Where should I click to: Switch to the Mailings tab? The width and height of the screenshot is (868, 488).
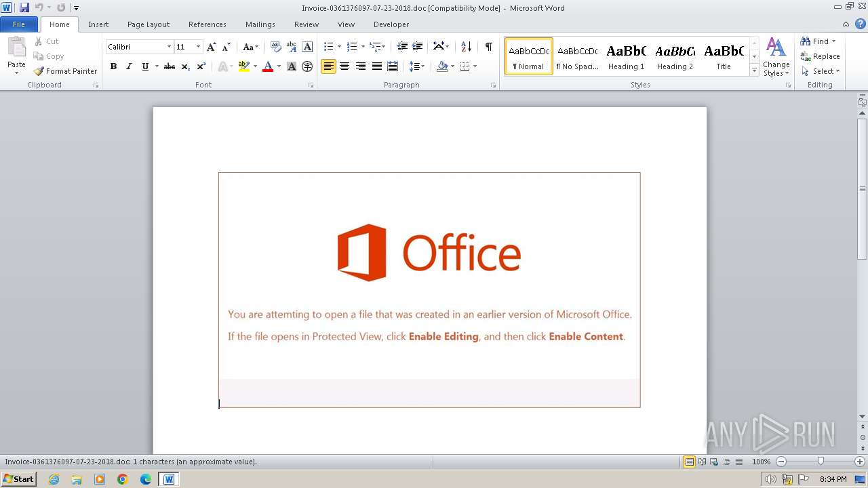point(260,24)
